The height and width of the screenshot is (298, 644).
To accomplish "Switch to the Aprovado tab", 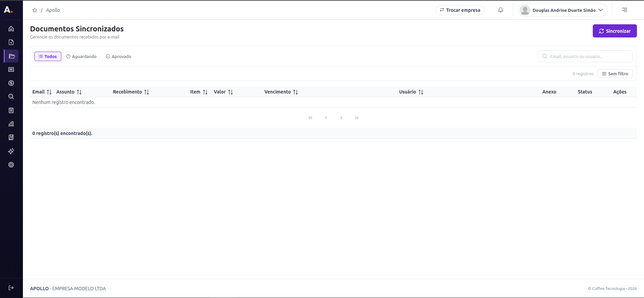I will pos(119,56).
